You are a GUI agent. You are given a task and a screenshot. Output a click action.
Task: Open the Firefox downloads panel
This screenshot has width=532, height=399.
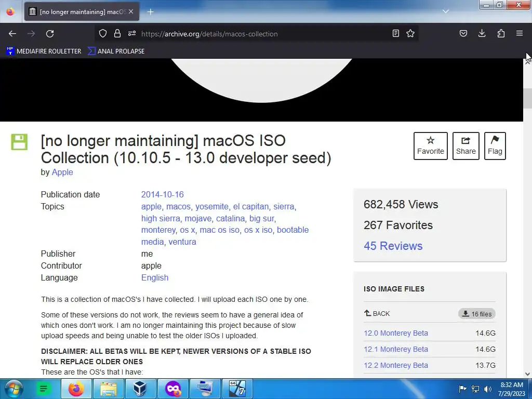click(482, 33)
